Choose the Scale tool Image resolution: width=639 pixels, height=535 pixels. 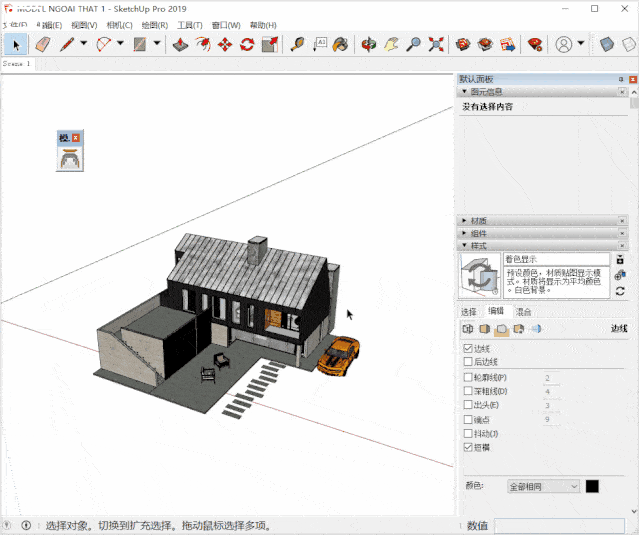coord(270,44)
